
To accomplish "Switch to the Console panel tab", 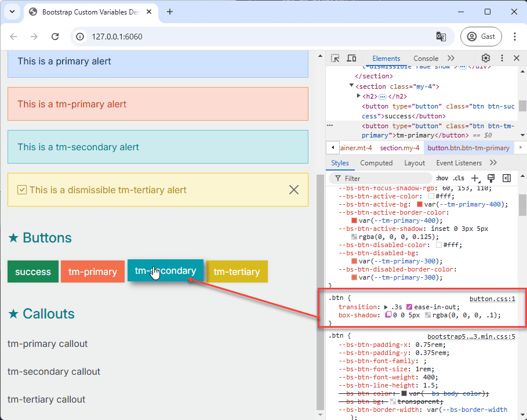I will coord(426,58).
